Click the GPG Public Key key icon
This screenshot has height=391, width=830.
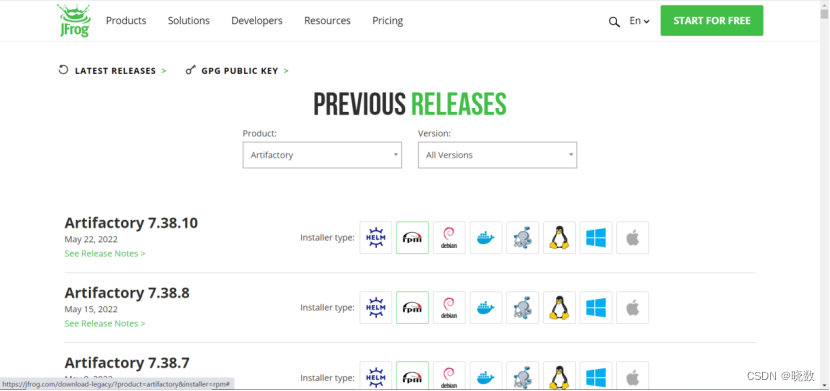click(191, 70)
